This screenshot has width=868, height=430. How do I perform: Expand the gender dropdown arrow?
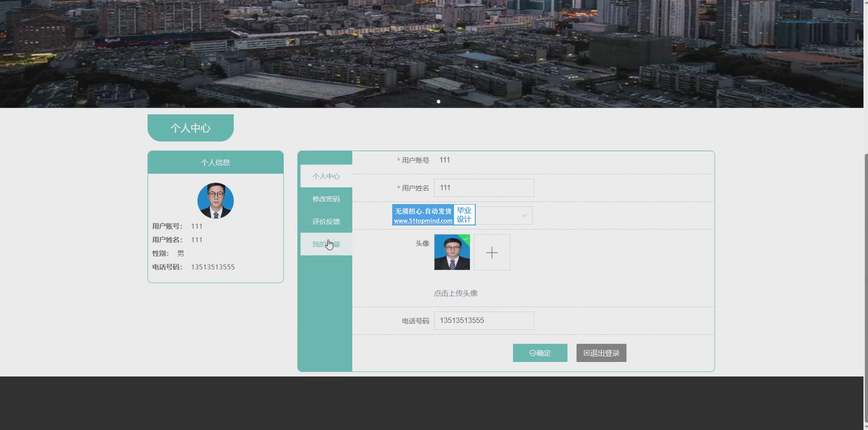pos(524,215)
